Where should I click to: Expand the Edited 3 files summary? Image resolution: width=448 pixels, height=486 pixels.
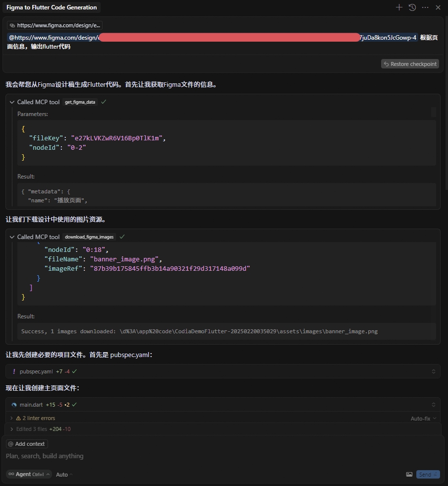click(11, 429)
